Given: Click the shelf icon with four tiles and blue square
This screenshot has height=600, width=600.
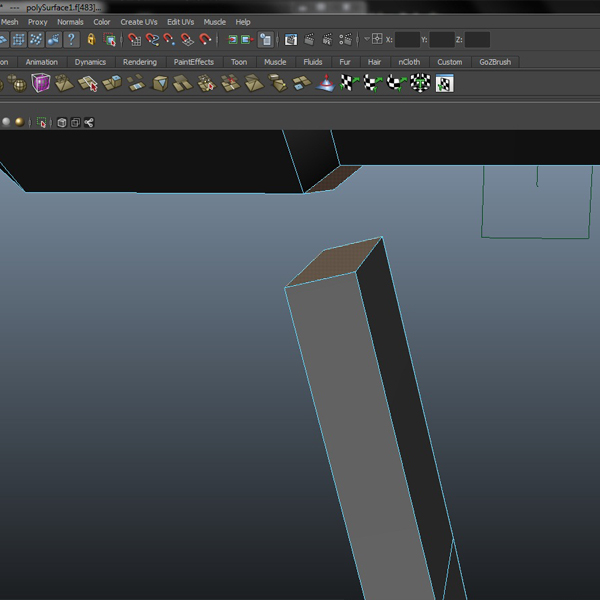Looking at the screenshot, I should [x=302, y=83].
